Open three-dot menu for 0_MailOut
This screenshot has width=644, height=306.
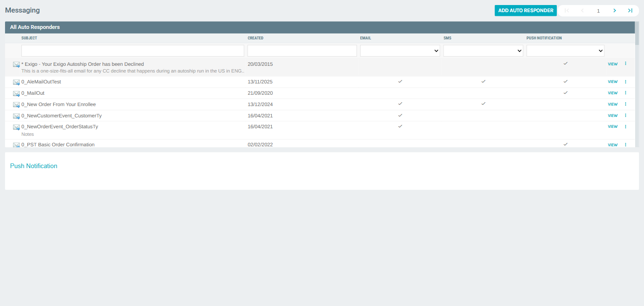point(626,93)
